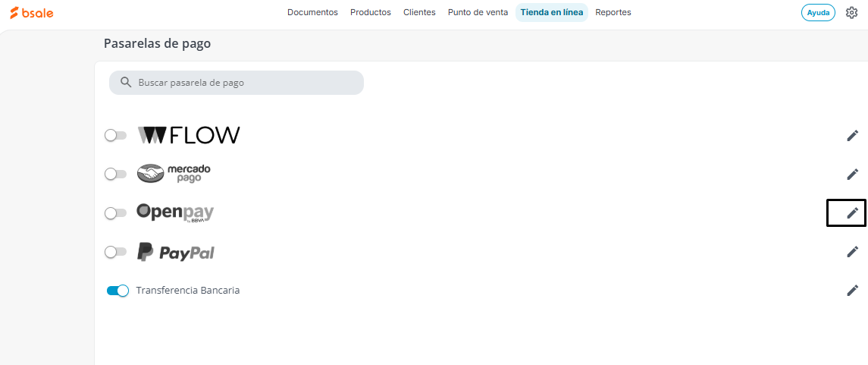Click the Pasarelas de pago heading
The height and width of the screenshot is (365, 868).
(x=157, y=44)
